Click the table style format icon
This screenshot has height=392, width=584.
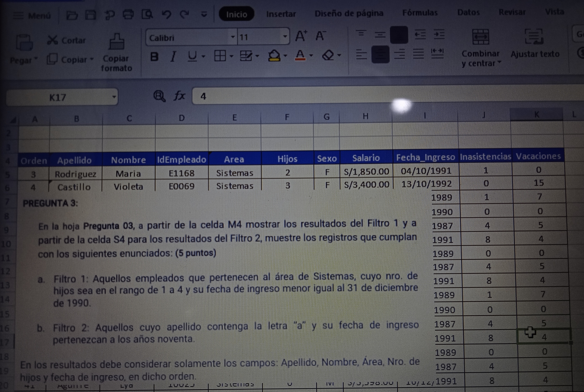click(x=246, y=56)
